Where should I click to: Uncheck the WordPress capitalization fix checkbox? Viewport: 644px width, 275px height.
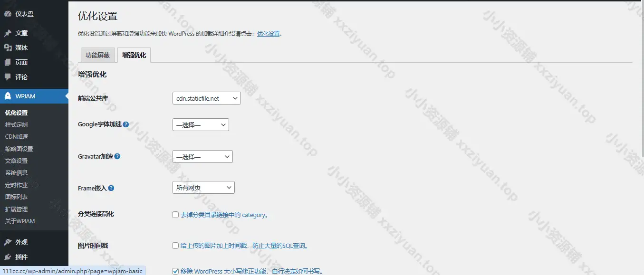pos(175,271)
